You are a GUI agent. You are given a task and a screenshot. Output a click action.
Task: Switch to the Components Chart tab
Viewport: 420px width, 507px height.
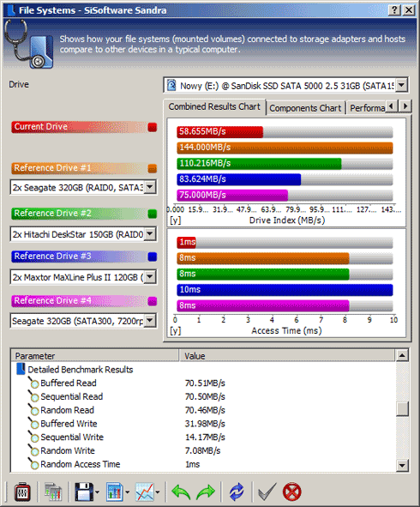(x=305, y=108)
